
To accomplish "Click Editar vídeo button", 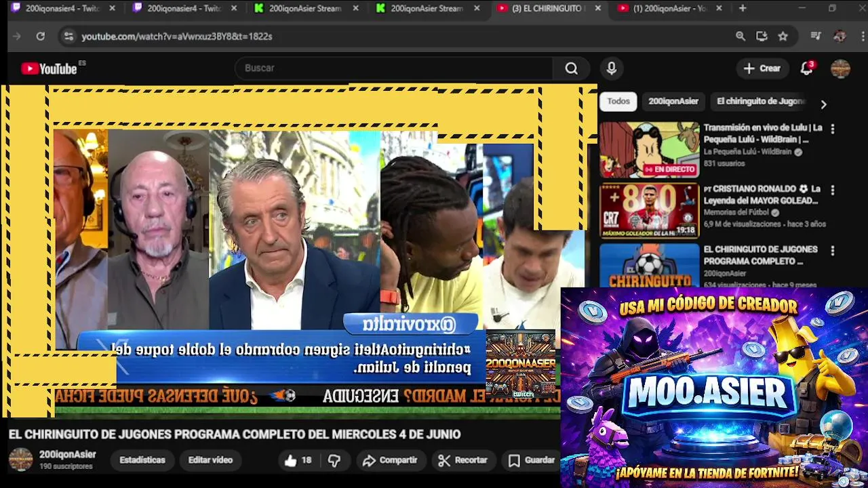I will tap(210, 460).
